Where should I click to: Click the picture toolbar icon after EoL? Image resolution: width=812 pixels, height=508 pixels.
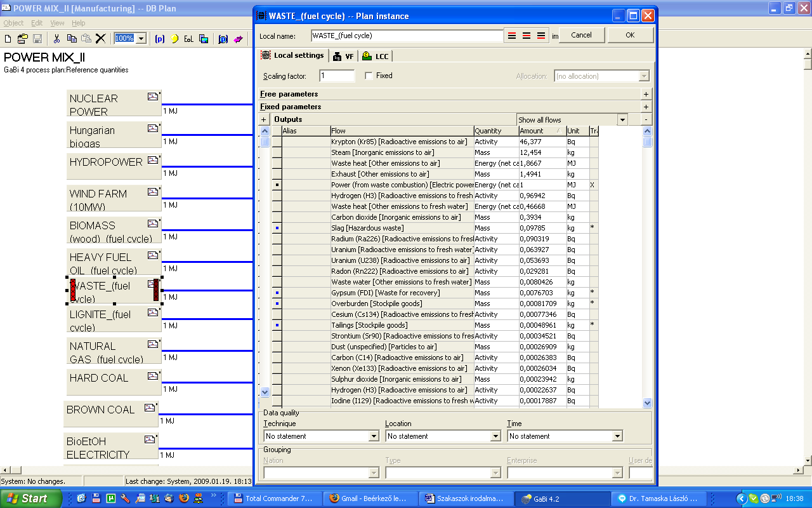pyautogui.click(x=203, y=39)
